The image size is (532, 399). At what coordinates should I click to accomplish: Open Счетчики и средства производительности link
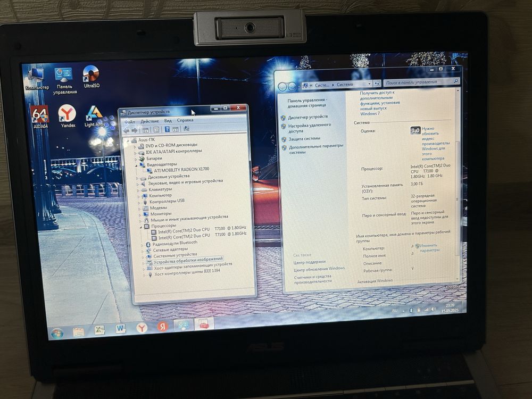312,279
